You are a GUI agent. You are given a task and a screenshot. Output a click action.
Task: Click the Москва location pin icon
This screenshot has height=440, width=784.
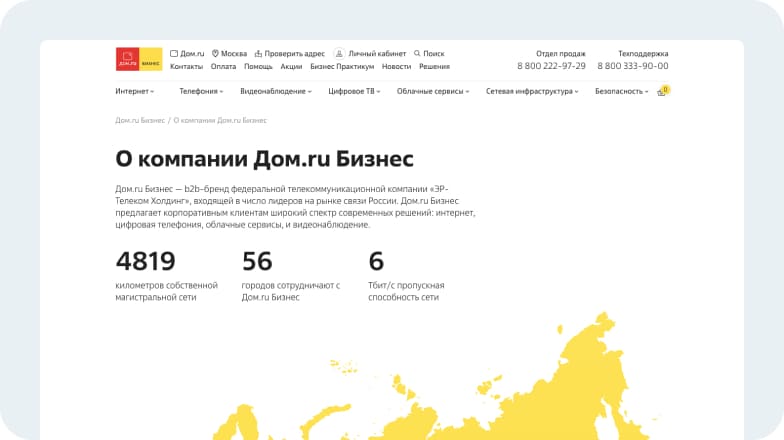tap(216, 54)
